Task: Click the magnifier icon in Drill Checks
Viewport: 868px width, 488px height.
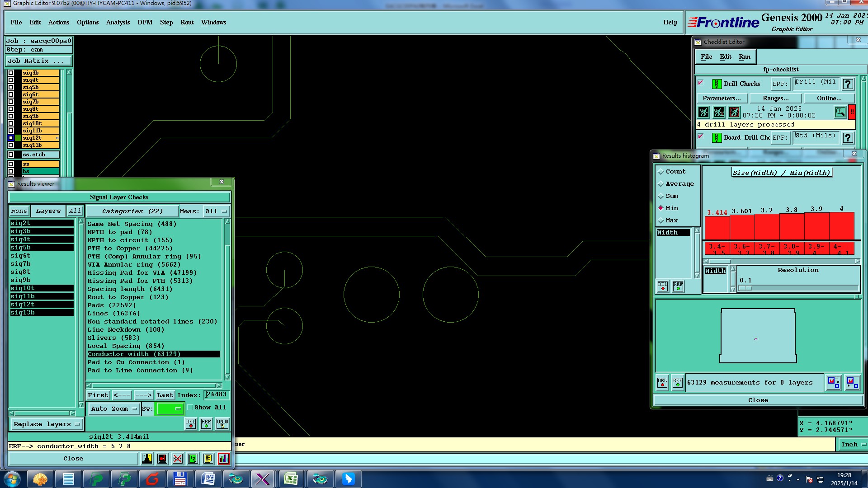Action: [840, 112]
